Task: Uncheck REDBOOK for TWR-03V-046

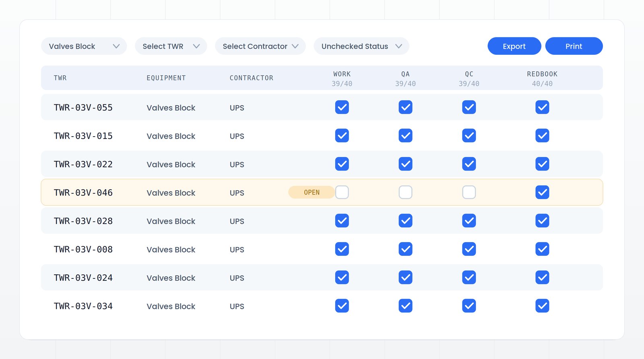Action: (x=542, y=192)
